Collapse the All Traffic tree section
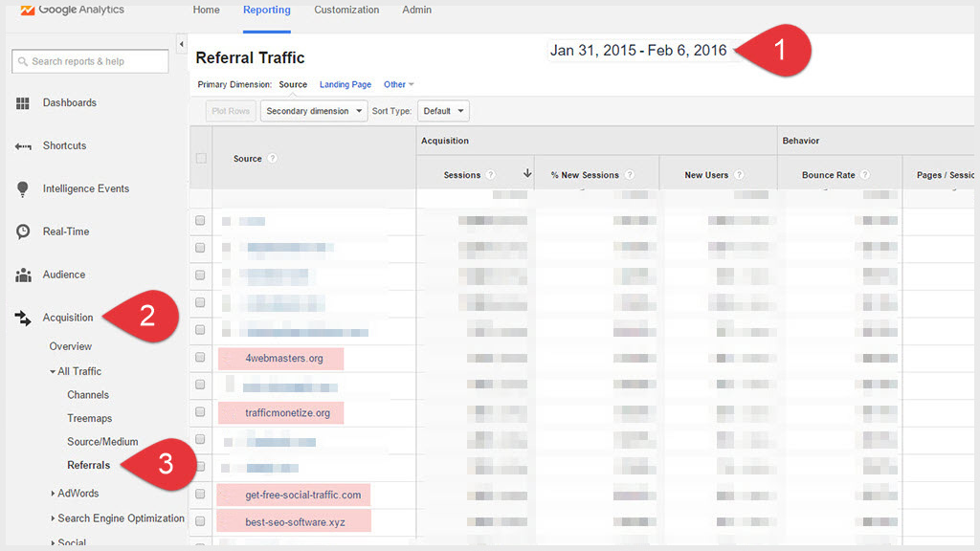This screenshot has width=980, height=551. (x=53, y=372)
